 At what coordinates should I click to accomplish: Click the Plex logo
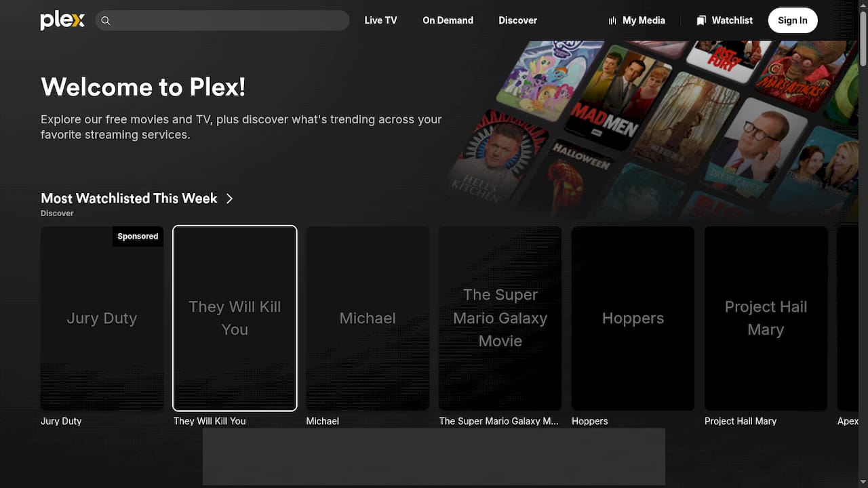click(x=62, y=20)
